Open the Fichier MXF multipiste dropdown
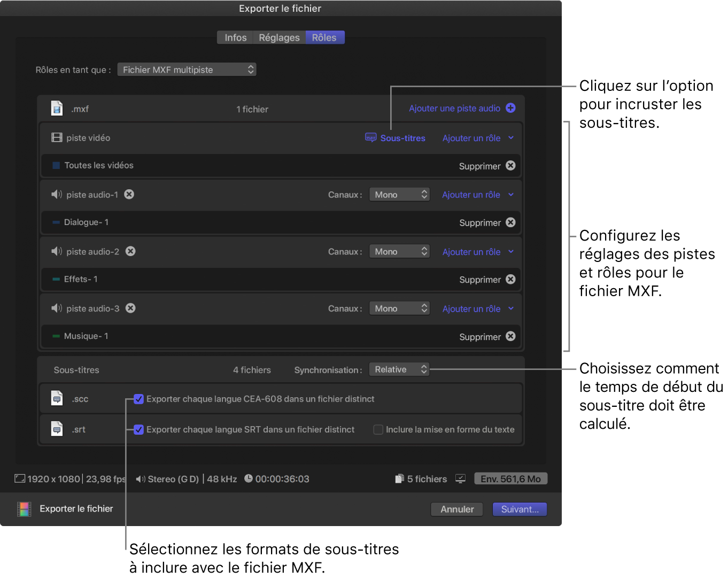 tap(187, 70)
